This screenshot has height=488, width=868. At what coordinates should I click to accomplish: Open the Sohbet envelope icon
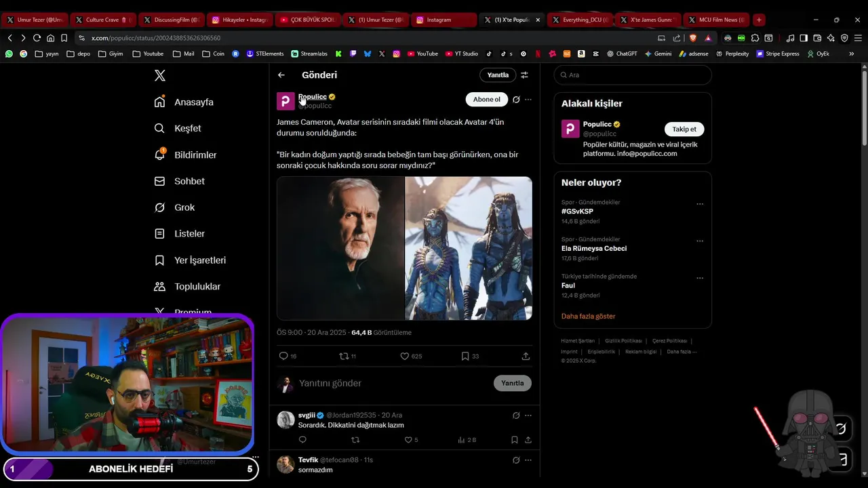(159, 181)
